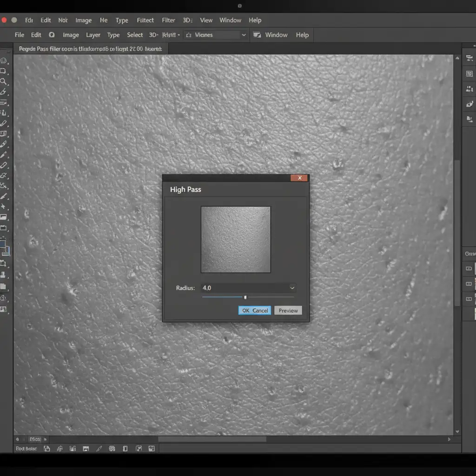
Task: Toggle visibility of second layer in right panel
Action: [469, 284]
